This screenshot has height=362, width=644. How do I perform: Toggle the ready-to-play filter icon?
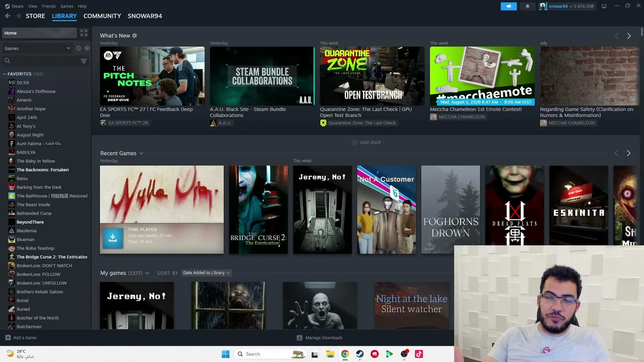(x=87, y=48)
